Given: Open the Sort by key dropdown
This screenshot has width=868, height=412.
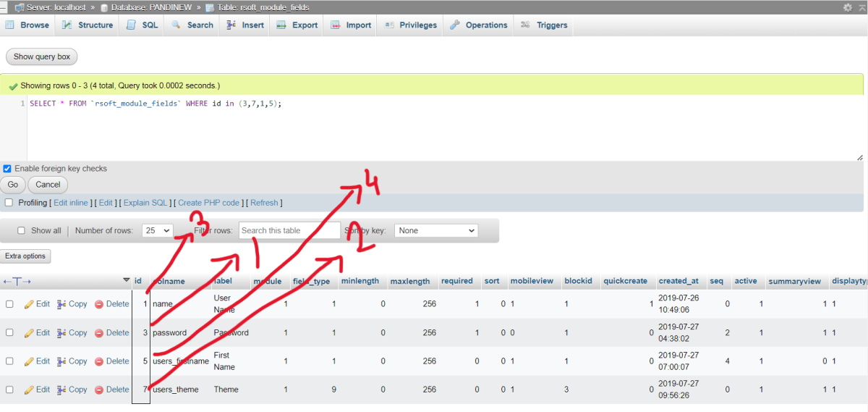Looking at the screenshot, I should coord(436,230).
